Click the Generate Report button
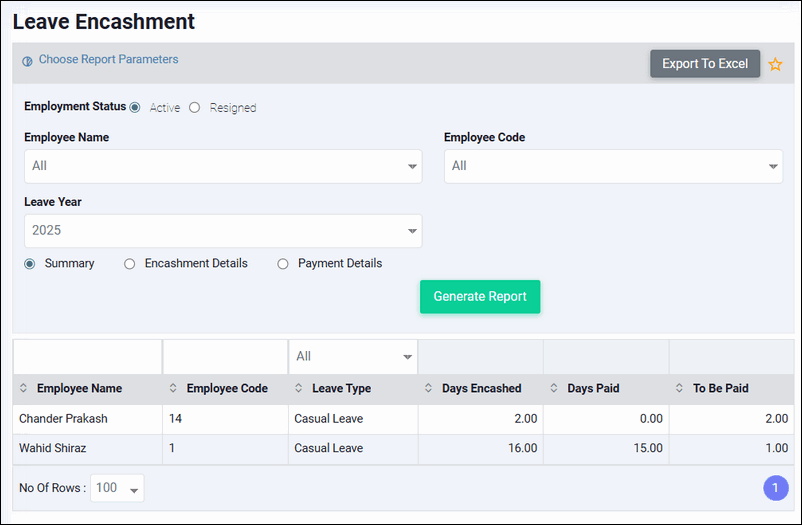 pos(480,297)
